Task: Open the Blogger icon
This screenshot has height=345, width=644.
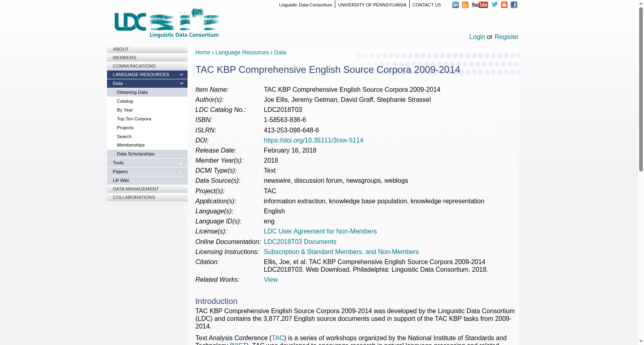Action: (504, 5)
